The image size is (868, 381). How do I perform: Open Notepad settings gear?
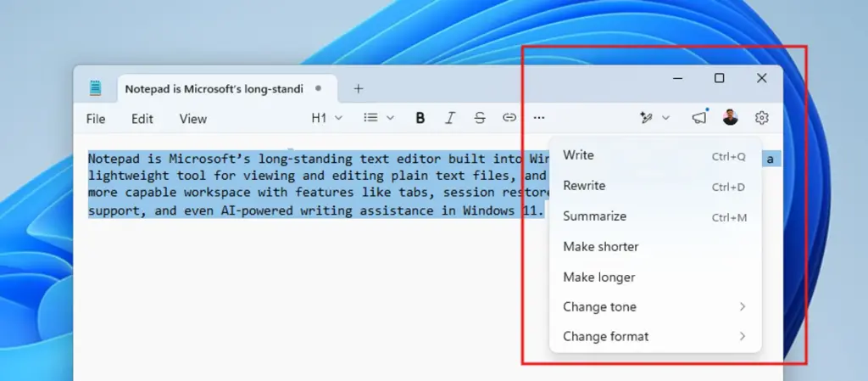(762, 118)
